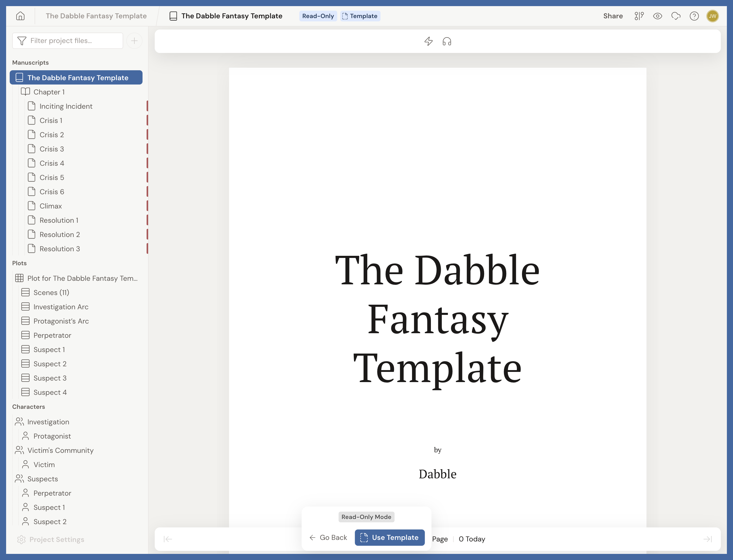The height and width of the screenshot is (560, 733).
Task: Open the JW user avatar menu
Action: coord(712,16)
